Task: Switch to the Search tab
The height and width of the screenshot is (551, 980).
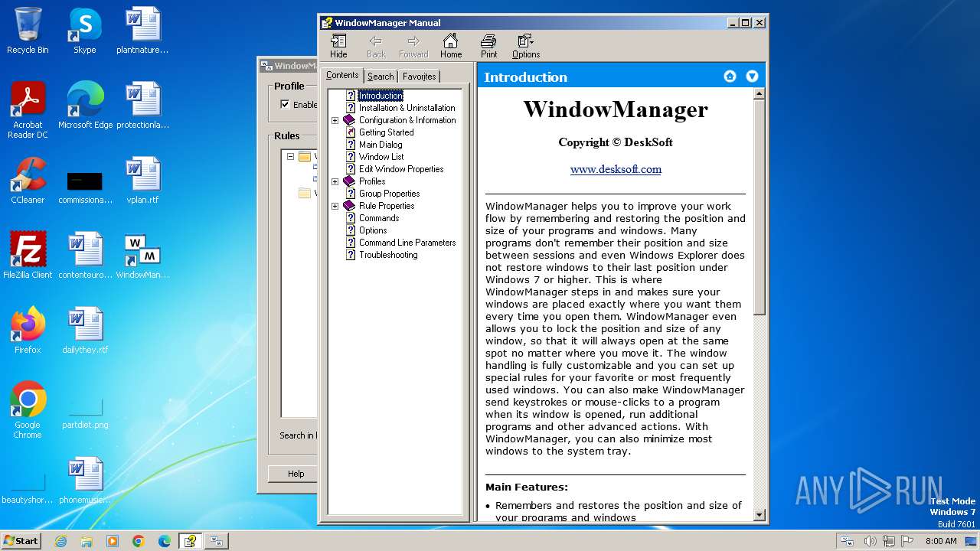Action: [381, 77]
